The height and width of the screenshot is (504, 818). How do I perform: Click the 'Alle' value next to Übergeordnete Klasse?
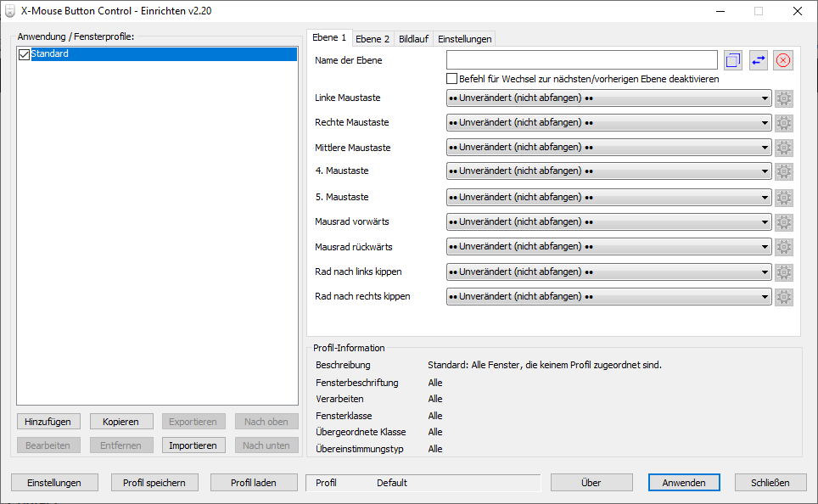click(x=435, y=432)
